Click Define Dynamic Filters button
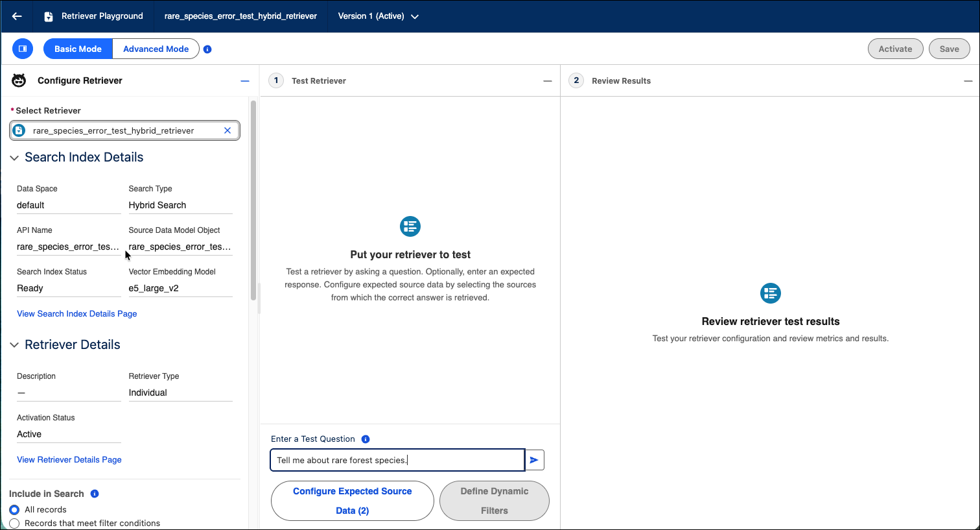Viewport: 980px width, 530px height. pyautogui.click(x=495, y=501)
